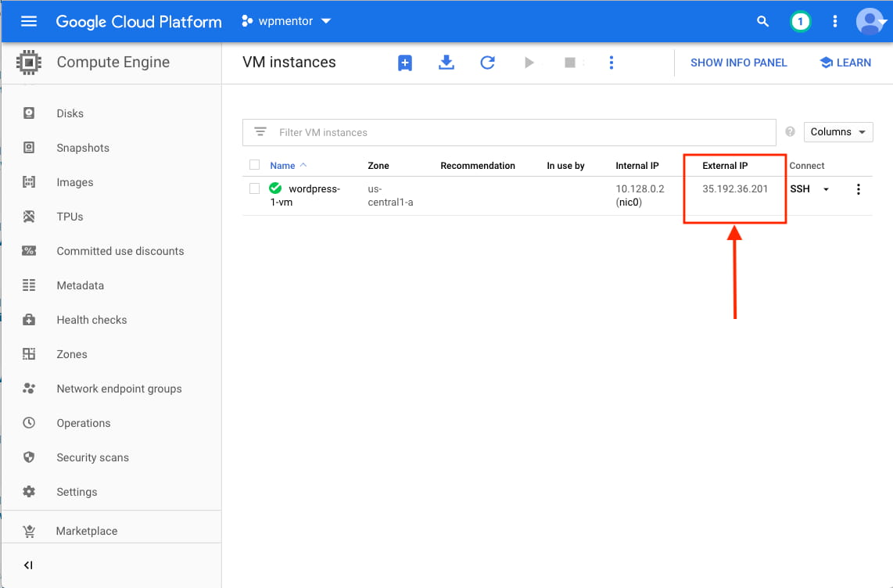893x588 pixels.
Task: Open the wordpress-1-vm instance link
Action: click(306, 195)
